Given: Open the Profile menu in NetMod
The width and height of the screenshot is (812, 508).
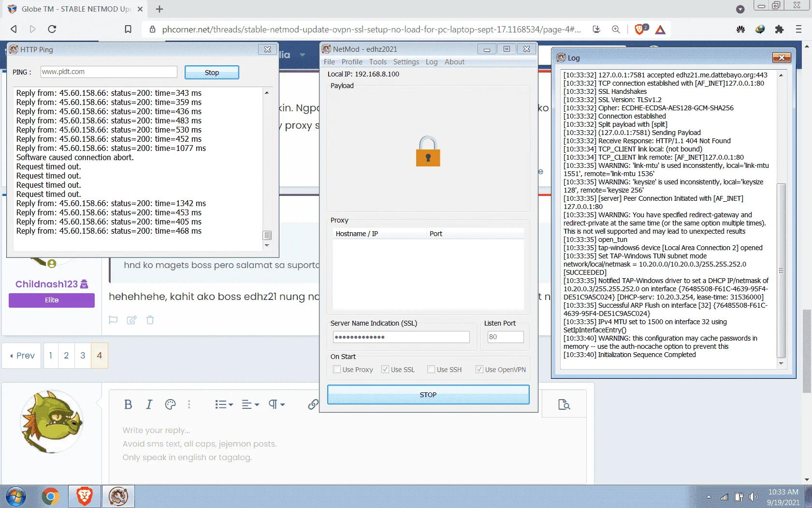Looking at the screenshot, I should coord(352,62).
